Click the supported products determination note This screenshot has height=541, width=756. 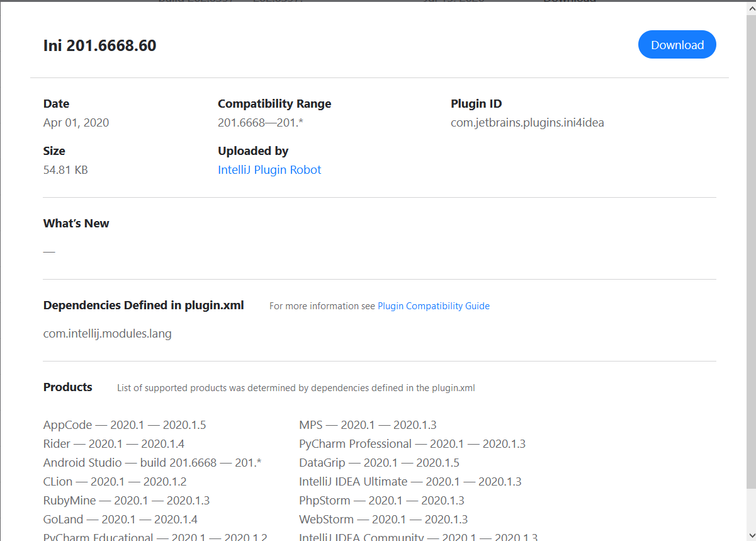click(x=296, y=388)
